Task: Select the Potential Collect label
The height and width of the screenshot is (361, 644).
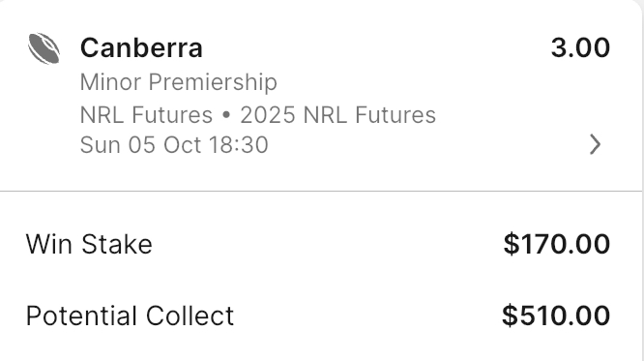Action: (130, 316)
